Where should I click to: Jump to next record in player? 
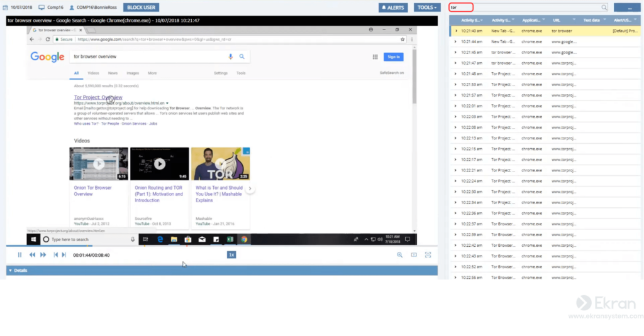pos(64,255)
